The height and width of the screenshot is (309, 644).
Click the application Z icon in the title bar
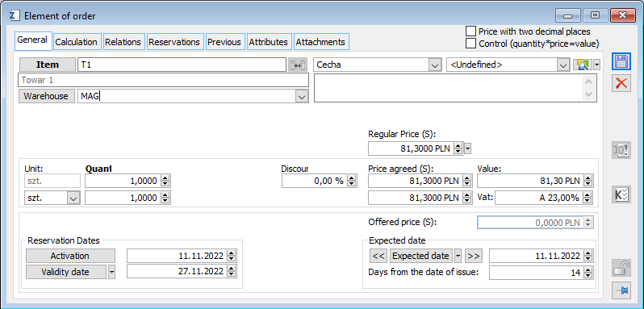(x=14, y=16)
